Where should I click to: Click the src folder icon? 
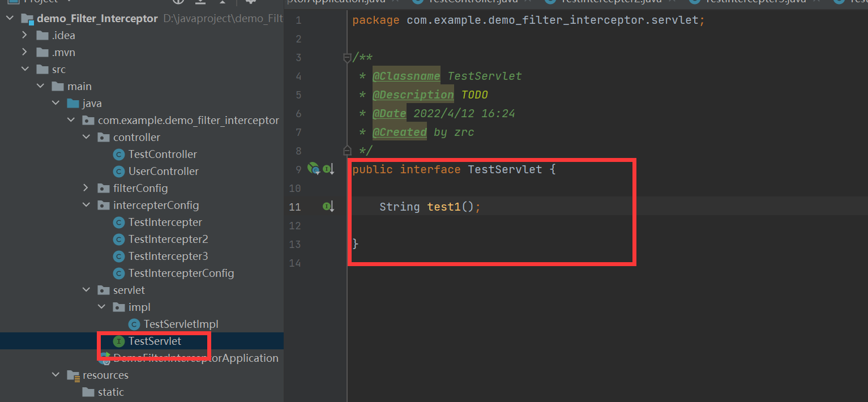42,70
